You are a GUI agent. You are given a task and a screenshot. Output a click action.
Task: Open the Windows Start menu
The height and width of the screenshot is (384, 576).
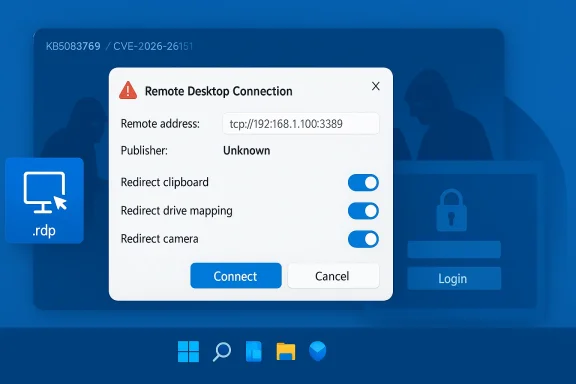click(188, 351)
